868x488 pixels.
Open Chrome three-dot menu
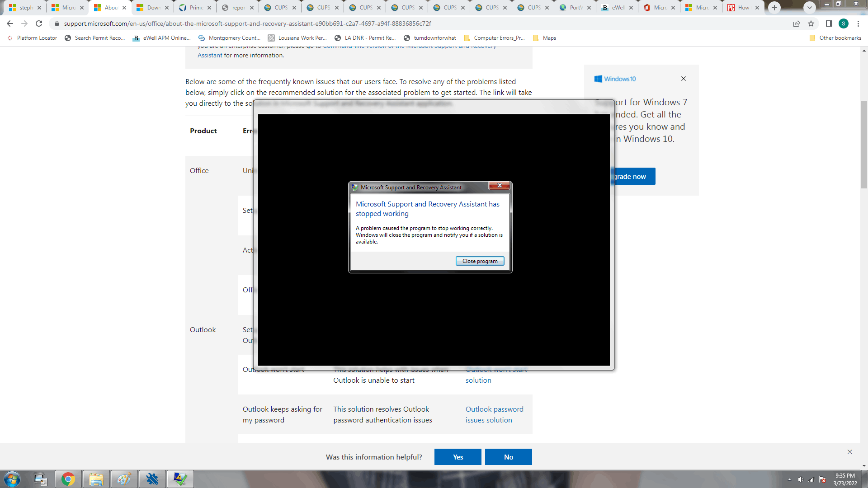pyautogui.click(x=858, y=23)
